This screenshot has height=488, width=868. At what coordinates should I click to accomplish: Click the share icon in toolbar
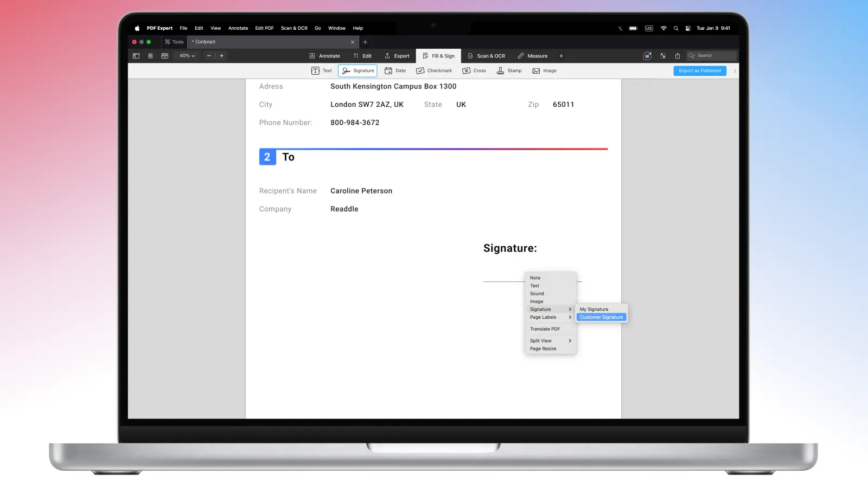click(x=677, y=56)
